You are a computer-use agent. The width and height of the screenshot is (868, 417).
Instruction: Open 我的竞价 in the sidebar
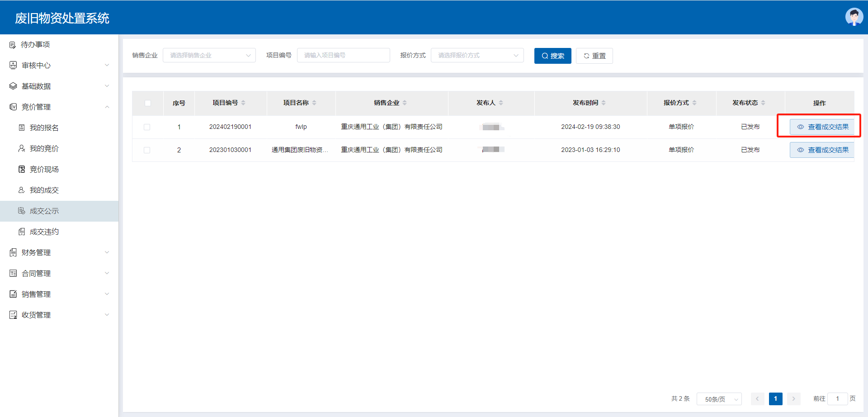44,148
